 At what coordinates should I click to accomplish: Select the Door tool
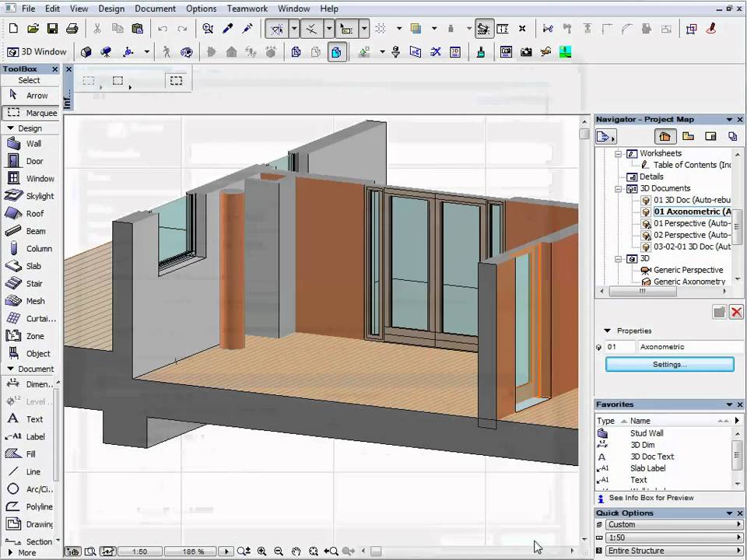pos(30,161)
